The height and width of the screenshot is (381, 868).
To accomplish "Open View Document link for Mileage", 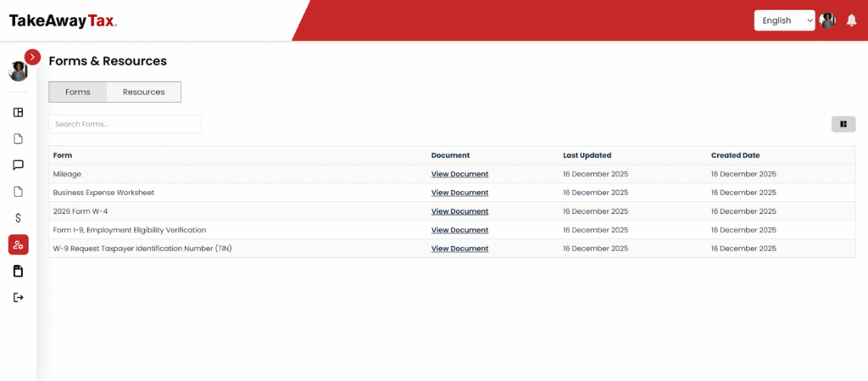I will point(459,174).
